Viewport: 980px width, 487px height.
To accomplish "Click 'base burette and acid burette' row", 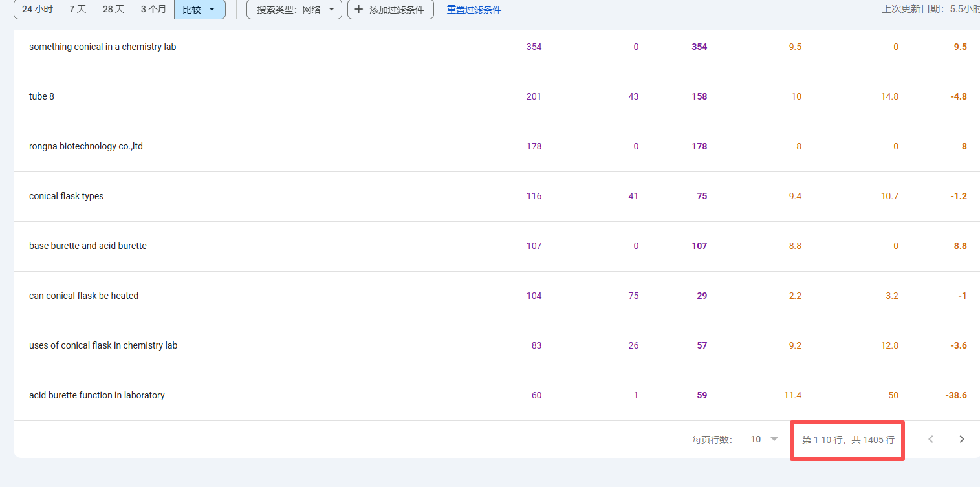I will click(x=88, y=246).
